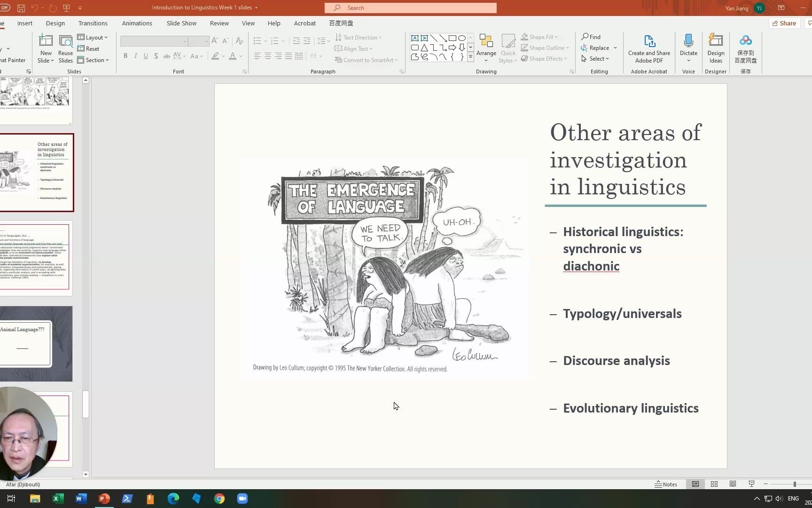Open the Insert tab
The image size is (812, 508).
point(25,23)
